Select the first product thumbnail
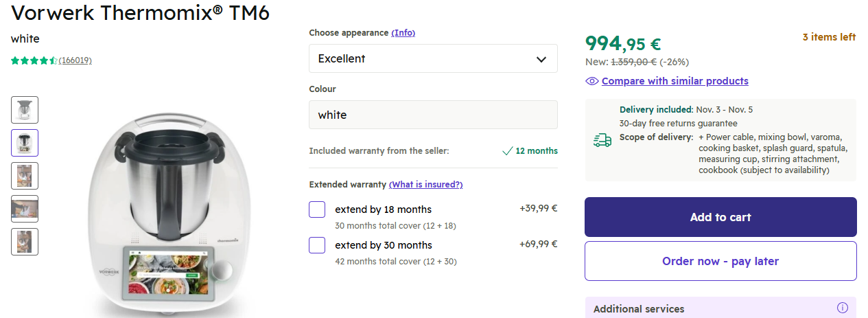Image resolution: width=868 pixels, height=318 pixels. [x=25, y=110]
